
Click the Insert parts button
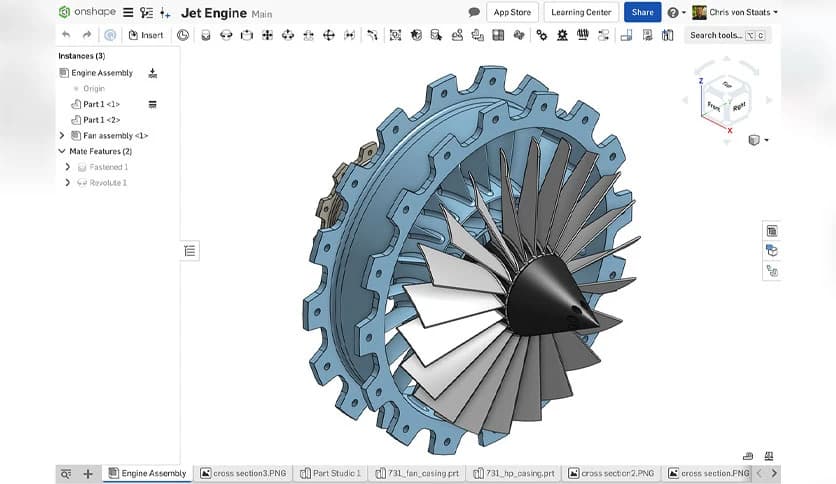coord(146,35)
